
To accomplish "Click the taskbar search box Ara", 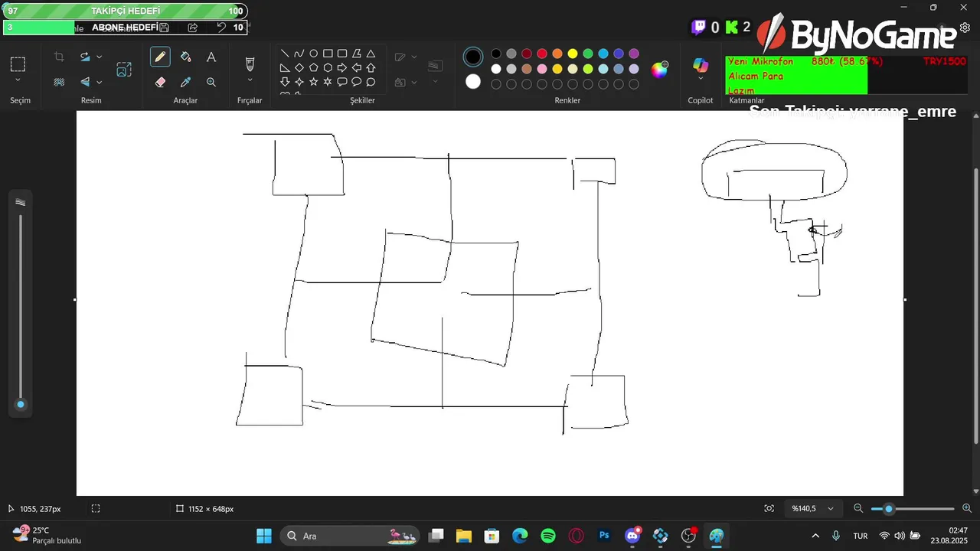I will pyautogui.click(x=350, y=536).
